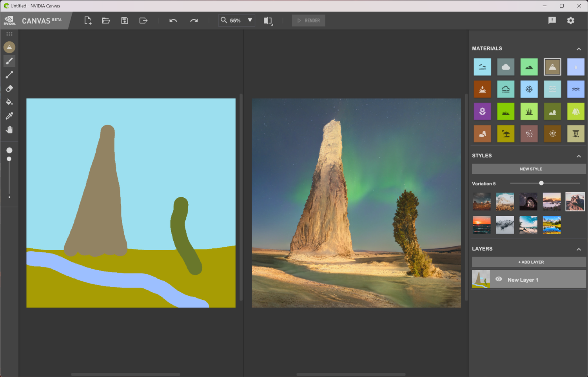Choose the Snow material swatch
This screenshot has width=588, height=377.
click(529, 89)
